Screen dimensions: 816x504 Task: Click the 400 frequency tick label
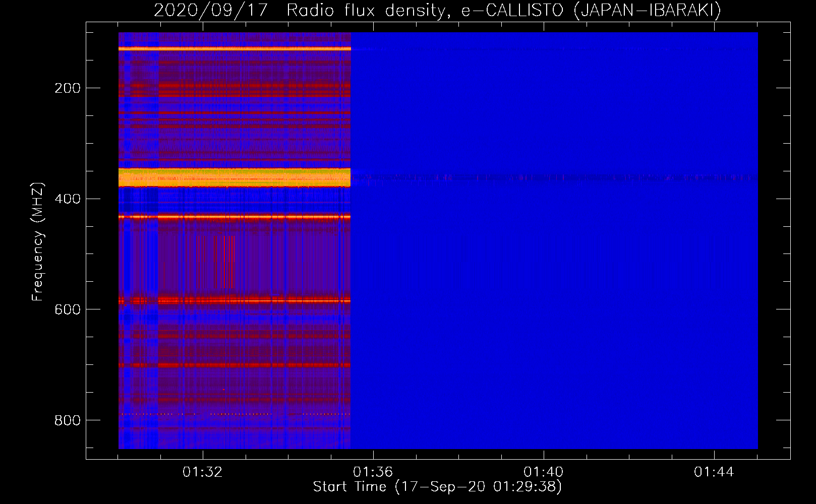(x=68, y=199)
